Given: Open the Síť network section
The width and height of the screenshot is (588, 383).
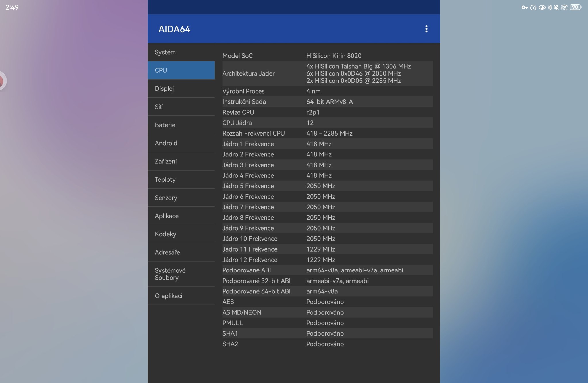Looking at the screenshot, I should tap(181, 107).
